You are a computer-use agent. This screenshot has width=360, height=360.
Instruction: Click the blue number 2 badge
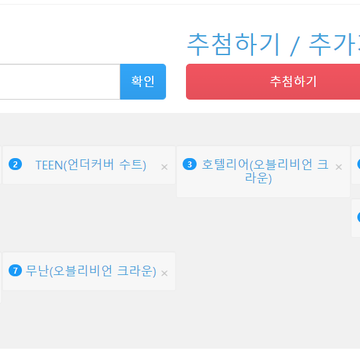pyautogui.click(x=15, y=164)
